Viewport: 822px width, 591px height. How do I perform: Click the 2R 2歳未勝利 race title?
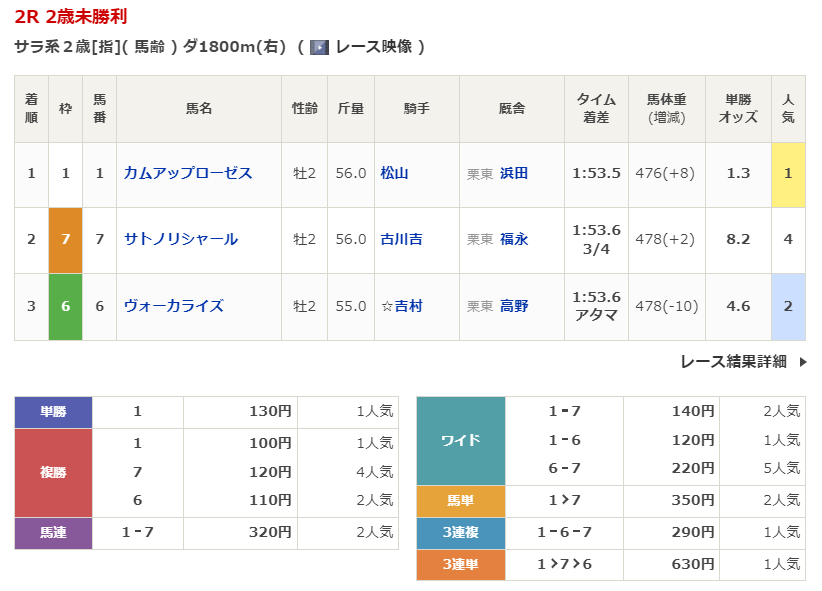pos(71,17)
